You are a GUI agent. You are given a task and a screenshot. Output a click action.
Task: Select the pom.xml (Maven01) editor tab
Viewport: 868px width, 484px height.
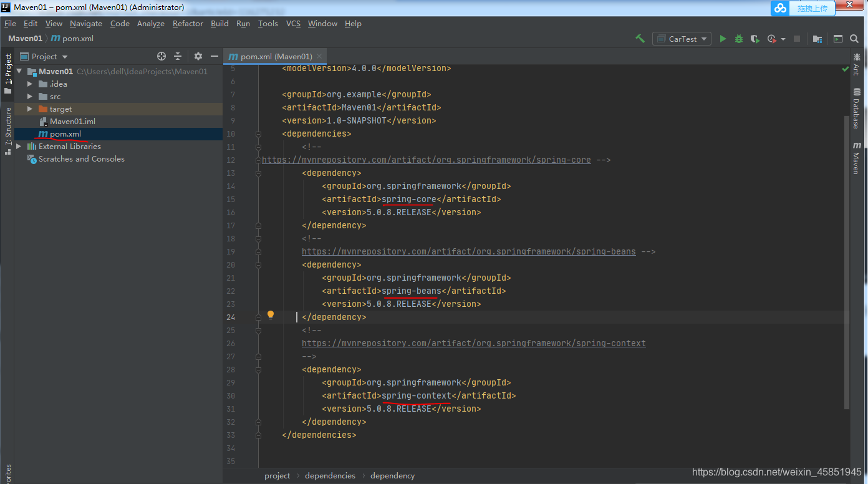[x=276, y=56]
